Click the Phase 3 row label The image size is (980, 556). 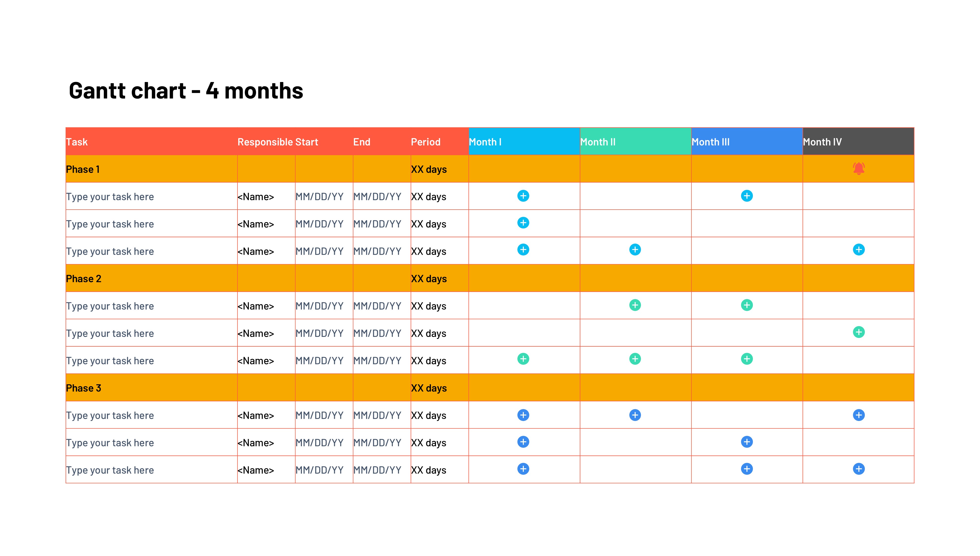pos(83,388)
